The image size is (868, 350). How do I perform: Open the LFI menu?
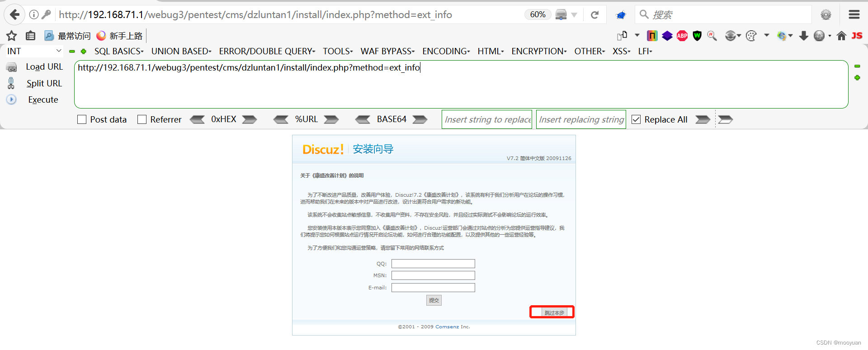coord(645,51)
